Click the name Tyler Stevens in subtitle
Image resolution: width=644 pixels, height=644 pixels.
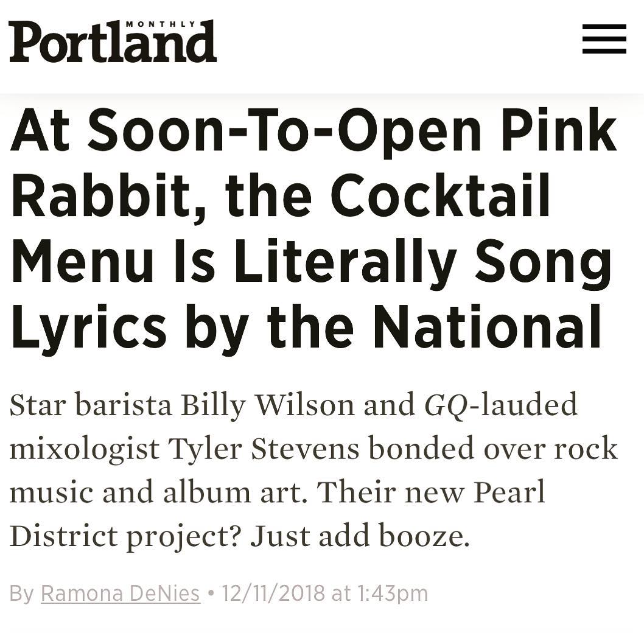pyautogui.click(x=264, y=449)
